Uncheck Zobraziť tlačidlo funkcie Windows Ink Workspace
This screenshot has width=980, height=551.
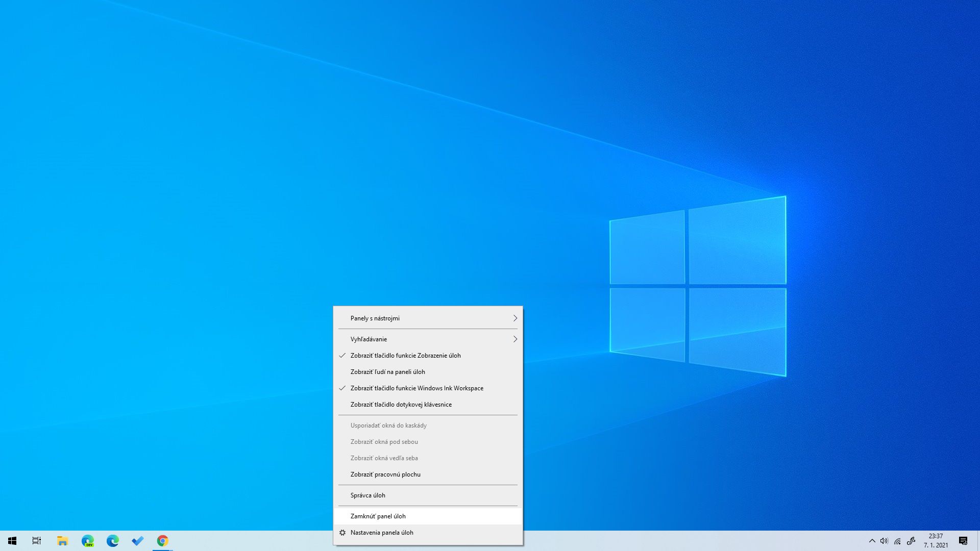(428, 388)
